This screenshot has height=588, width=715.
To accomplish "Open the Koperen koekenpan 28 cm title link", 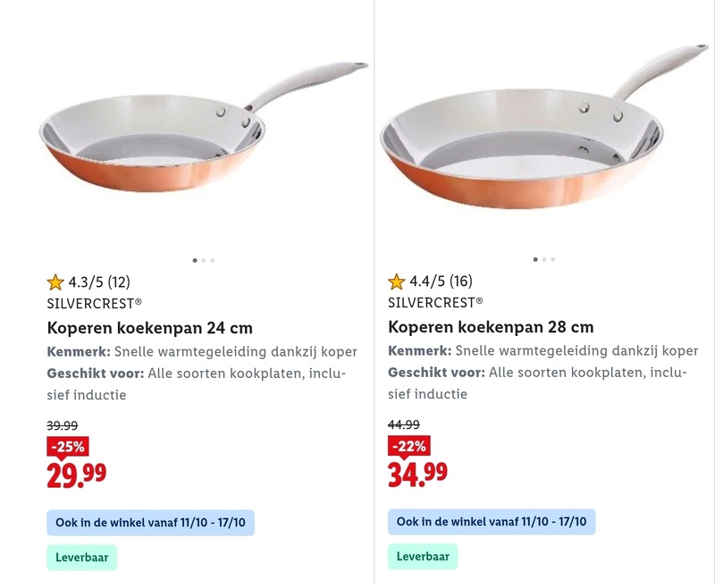I will coord(491,327).
